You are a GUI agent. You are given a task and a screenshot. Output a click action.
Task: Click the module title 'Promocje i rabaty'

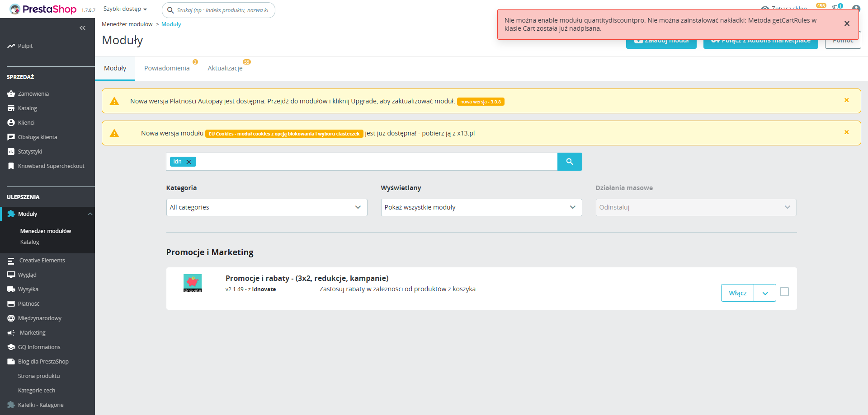click(x=307, y=278)
